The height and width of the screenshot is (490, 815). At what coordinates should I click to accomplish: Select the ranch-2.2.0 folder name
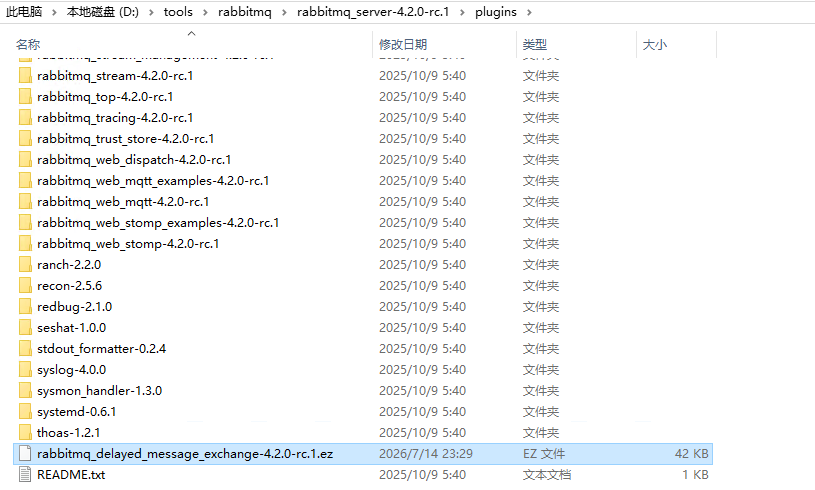pyautogui.click(x=69, y=264)
